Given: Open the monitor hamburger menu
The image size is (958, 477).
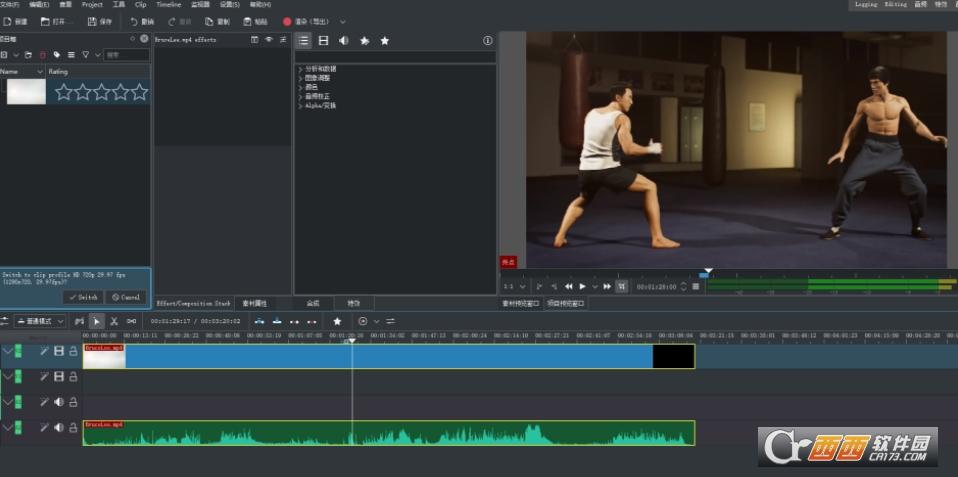Looking at the screenshot, I should coord(695,286).
